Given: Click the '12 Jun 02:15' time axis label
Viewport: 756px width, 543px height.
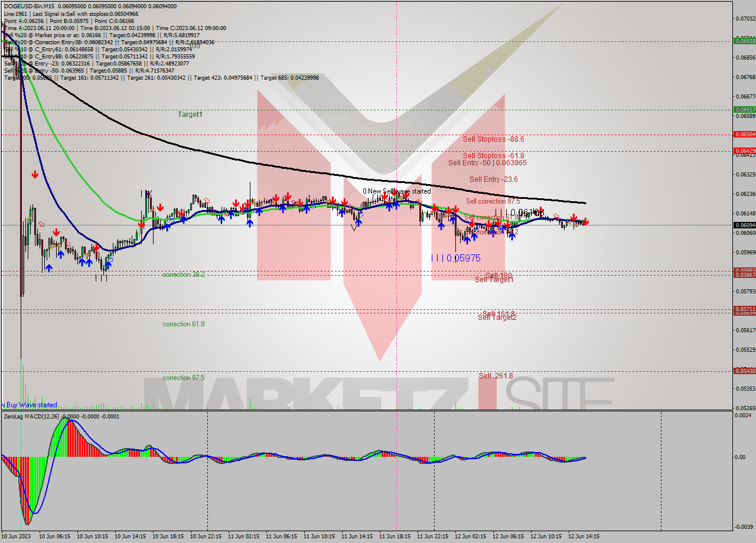Looking at the screenshot, I should point(470,537).
